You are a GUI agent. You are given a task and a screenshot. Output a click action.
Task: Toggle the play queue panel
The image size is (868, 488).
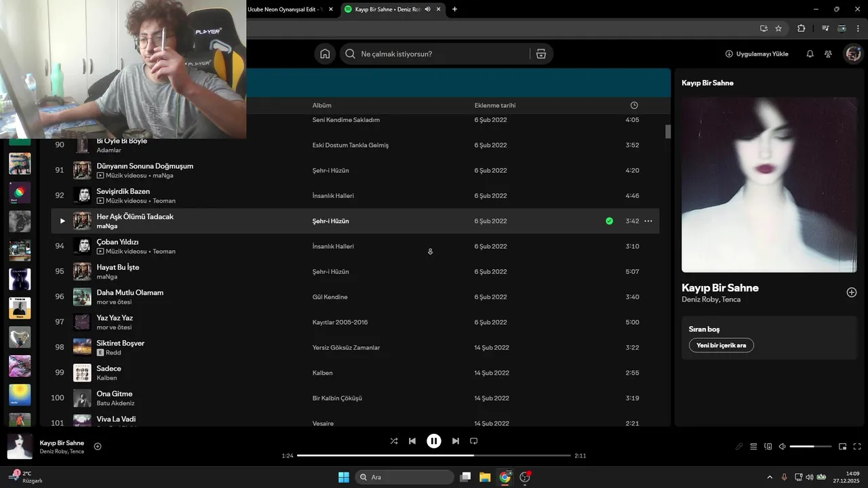[x=753, y=447]
